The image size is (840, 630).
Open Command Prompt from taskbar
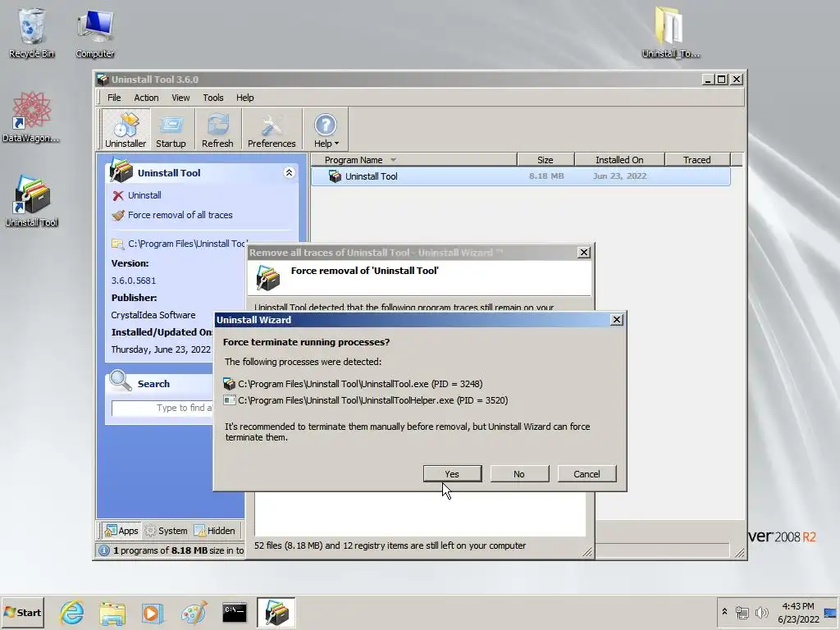pyautogui.click(x=235, y=612)
